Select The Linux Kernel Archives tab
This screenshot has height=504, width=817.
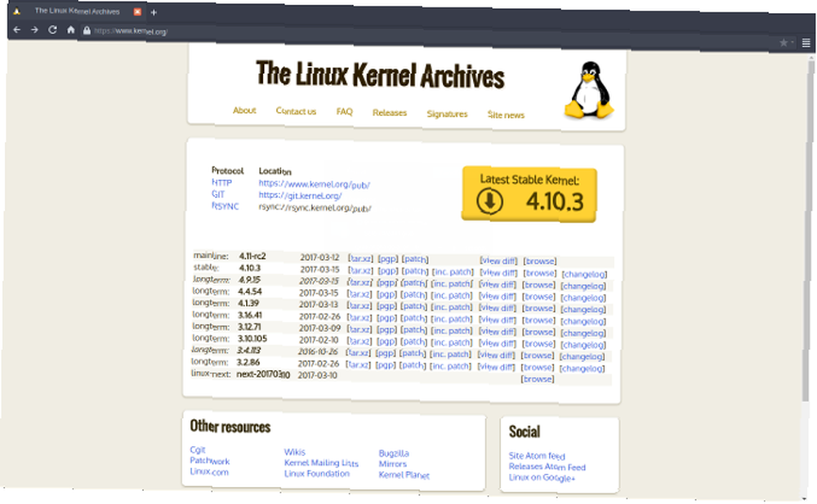click(78, 11)
